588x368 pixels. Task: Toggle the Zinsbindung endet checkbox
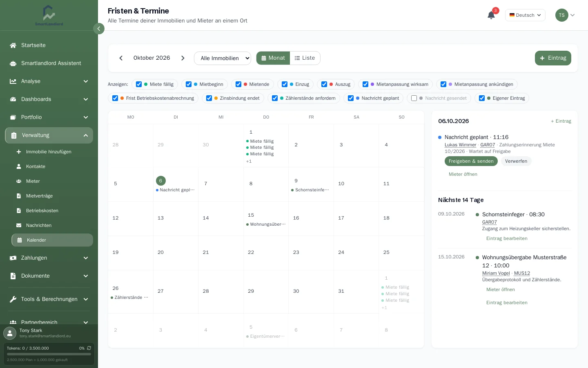209,98
